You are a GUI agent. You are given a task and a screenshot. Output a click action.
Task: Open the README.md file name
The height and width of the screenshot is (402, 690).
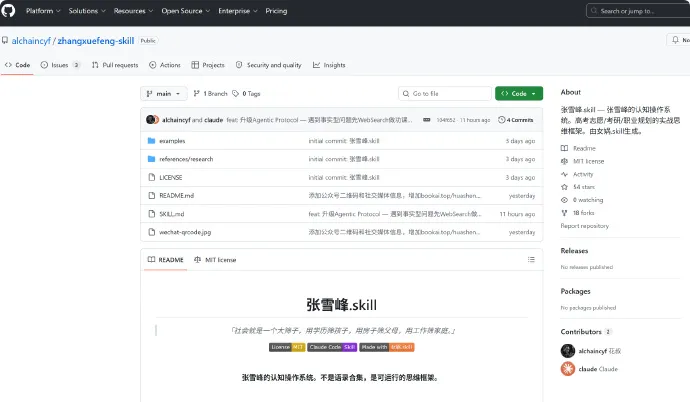[x=176, y=195]
